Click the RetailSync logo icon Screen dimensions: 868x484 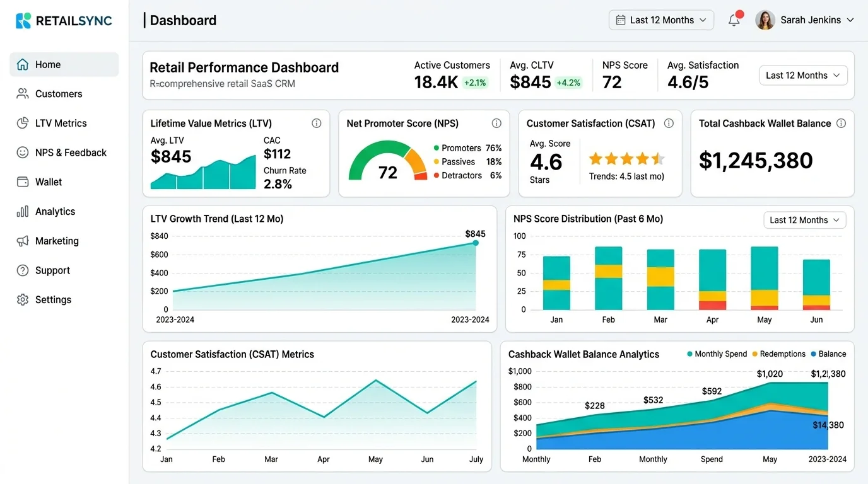[x=23, y=20]
